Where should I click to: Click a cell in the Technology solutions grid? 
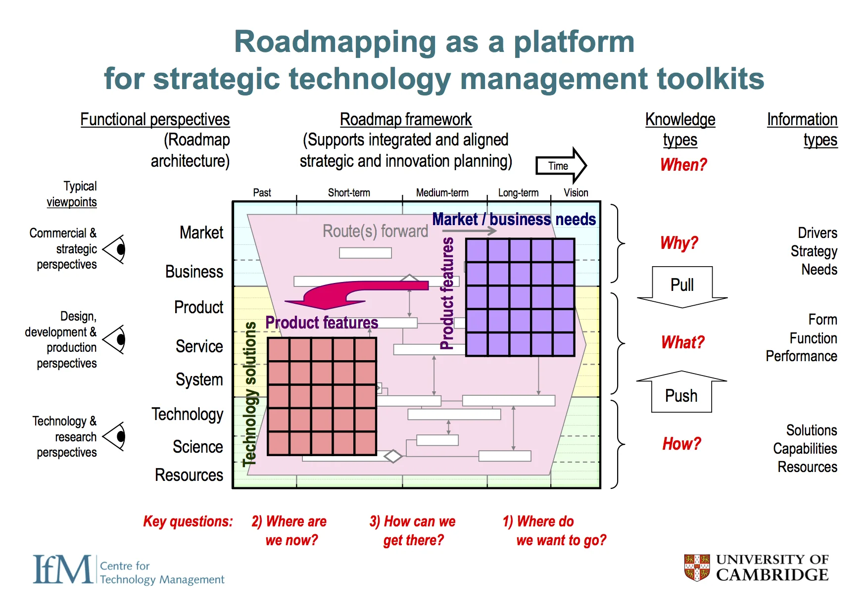[322, 396]
